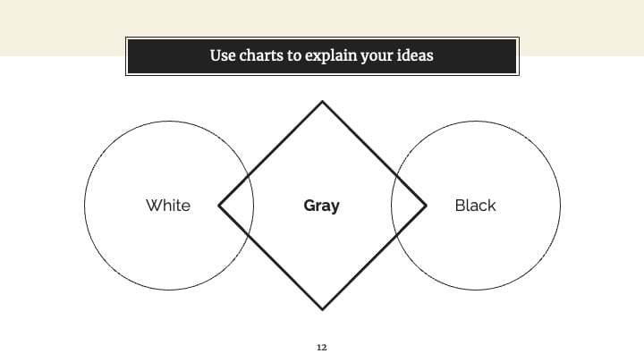Select the "Black" text label
Image resolution: width=644 pixels, height=362 pixels.
pyautogui.click(x=476, y=206)
